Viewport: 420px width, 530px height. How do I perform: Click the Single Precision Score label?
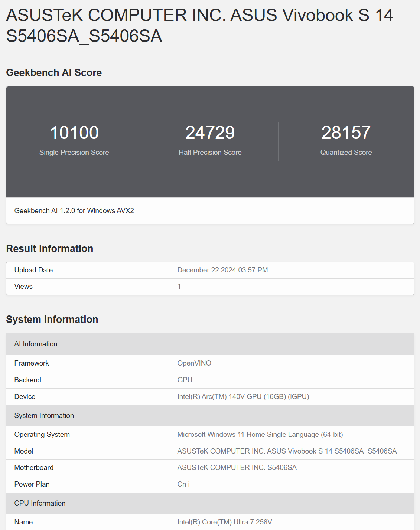click(x=74, y=152)
